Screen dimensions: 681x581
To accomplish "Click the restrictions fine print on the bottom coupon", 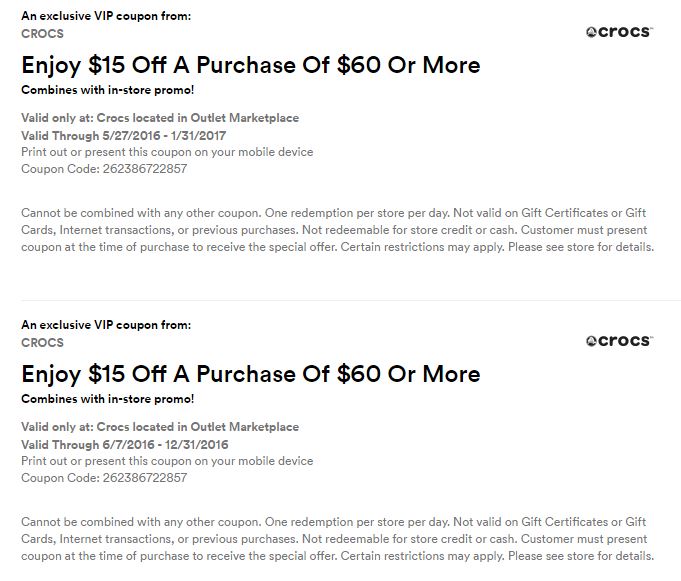I will (x=337, y=539).
